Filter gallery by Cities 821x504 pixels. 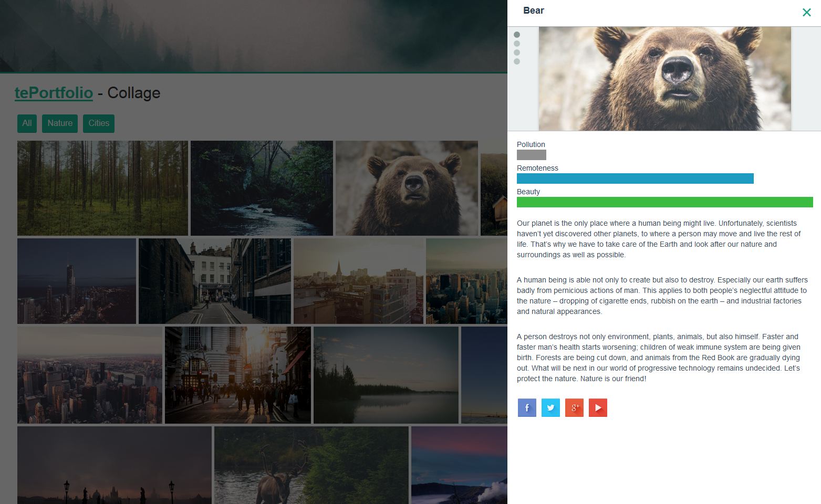coord(99,123)
